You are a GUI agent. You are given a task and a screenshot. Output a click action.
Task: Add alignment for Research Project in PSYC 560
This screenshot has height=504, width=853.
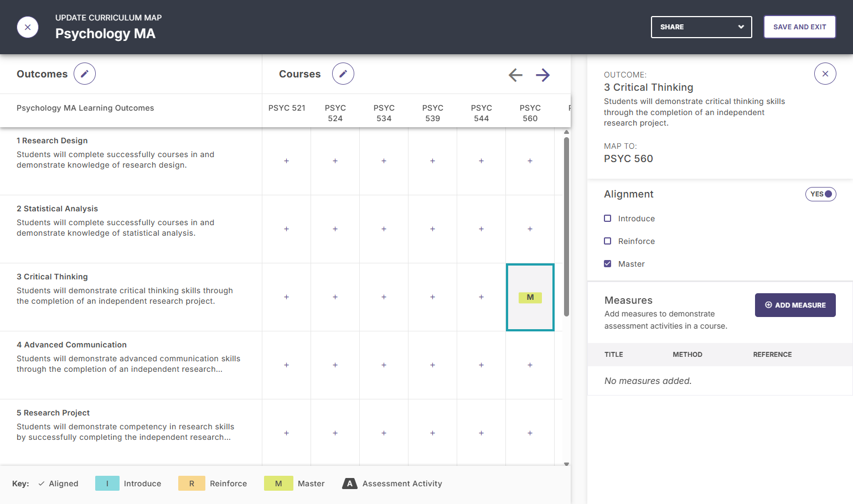click(x=530, y=433)
